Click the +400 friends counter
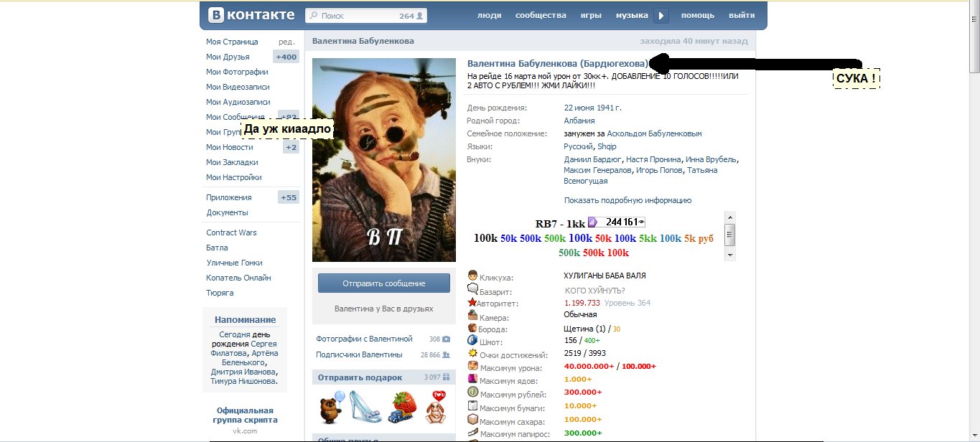 tap(286, 57)
